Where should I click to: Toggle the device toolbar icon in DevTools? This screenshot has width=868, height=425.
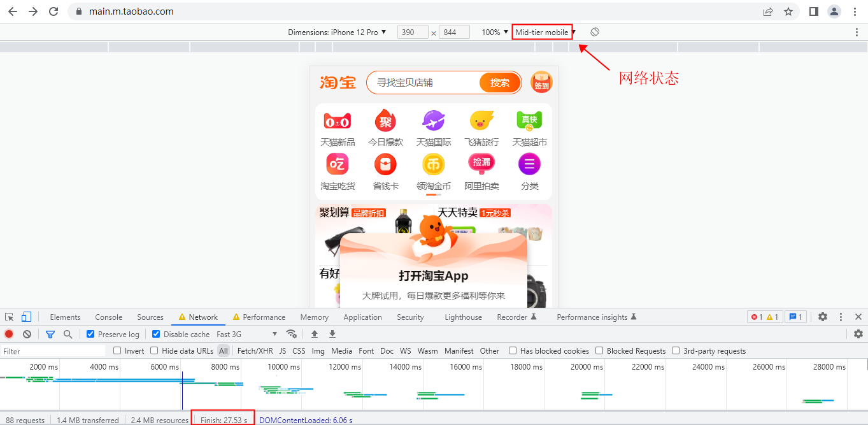26,317
